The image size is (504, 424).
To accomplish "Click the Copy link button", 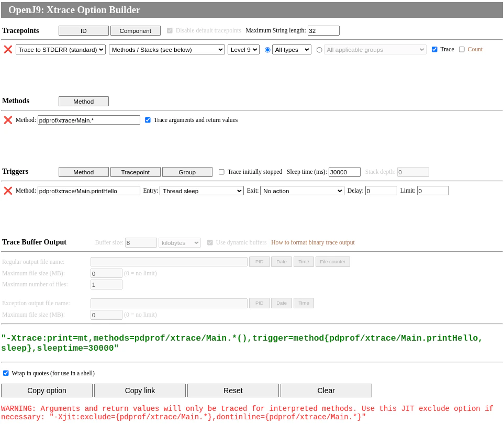I will point(140,390).
